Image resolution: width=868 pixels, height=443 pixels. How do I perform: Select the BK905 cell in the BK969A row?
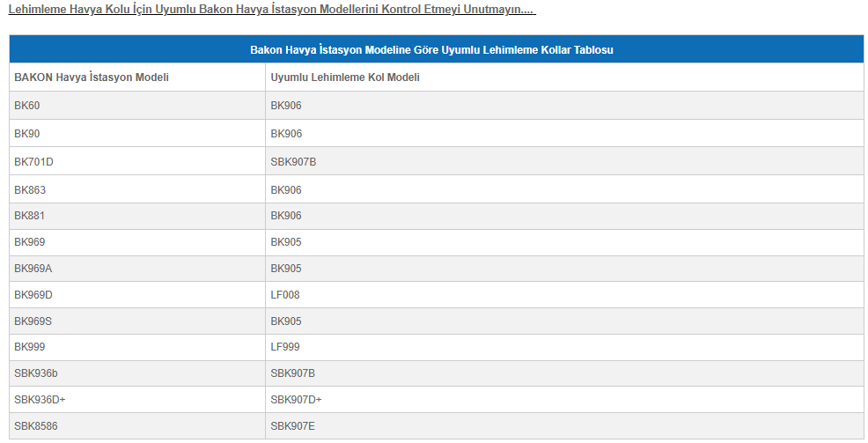pos(286,269)
